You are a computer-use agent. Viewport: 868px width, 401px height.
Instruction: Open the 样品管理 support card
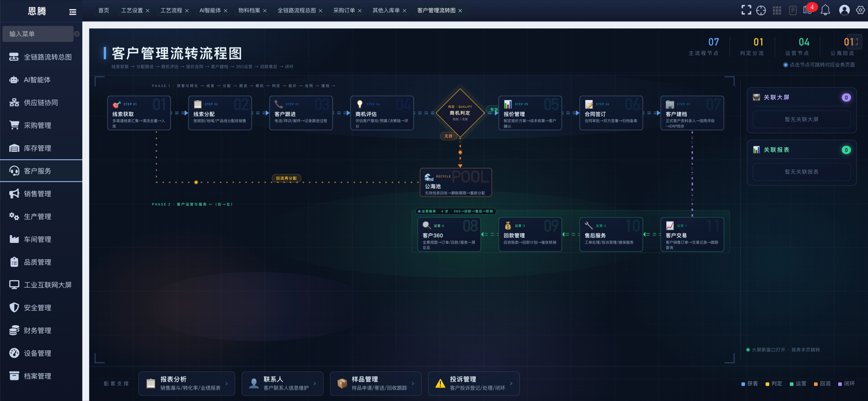pos(375,384)
